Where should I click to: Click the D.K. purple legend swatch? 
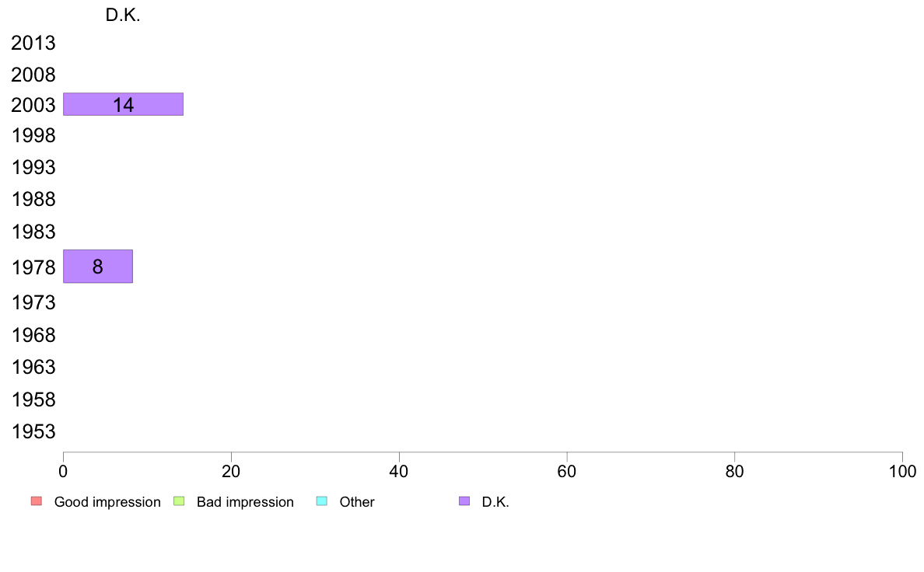point(464,501)
